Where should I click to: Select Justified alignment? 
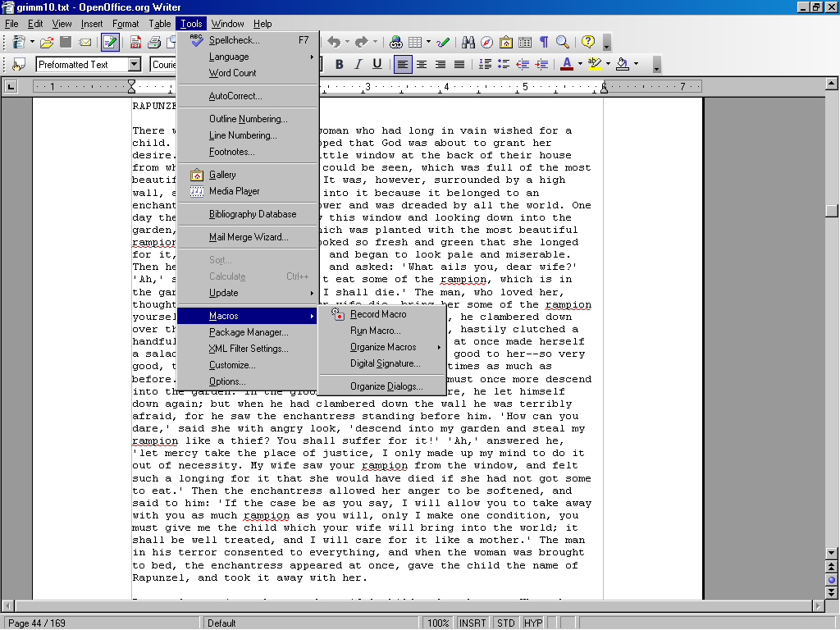(x=459, y=64)
